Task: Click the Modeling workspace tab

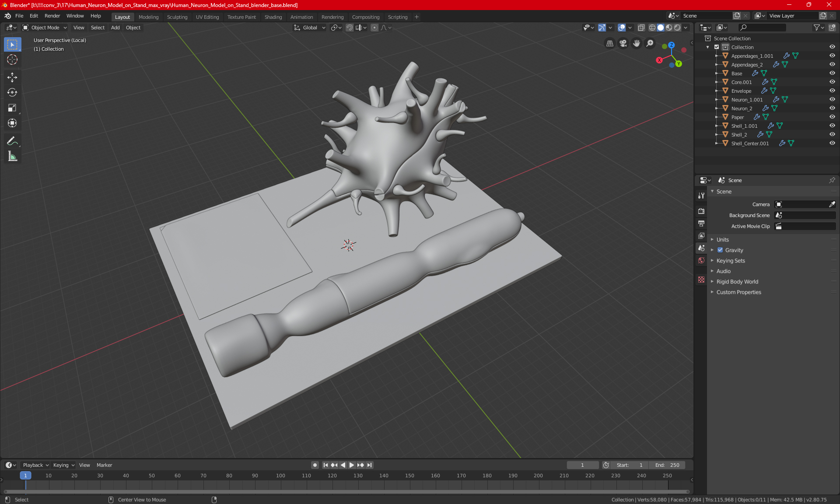Action: [x=148, y=16]
